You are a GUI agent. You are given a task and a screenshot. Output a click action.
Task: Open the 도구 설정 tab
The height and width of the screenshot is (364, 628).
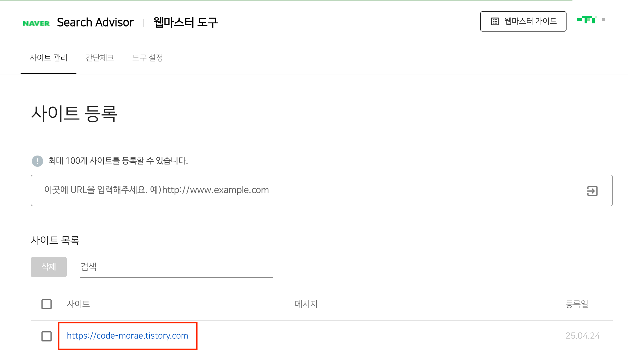[x=147, y=58]
